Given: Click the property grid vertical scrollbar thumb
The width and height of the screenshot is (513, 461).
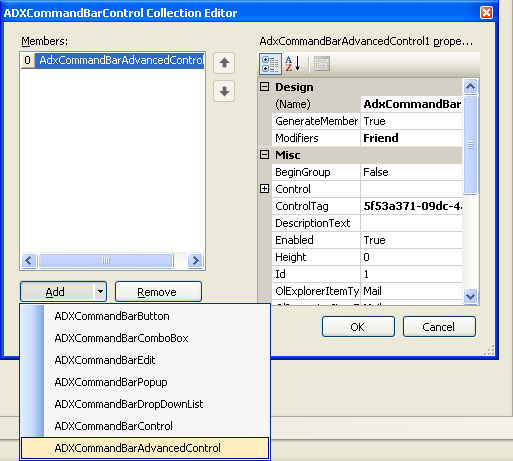Looking at the screenshot, I should (x=471, y=145).
